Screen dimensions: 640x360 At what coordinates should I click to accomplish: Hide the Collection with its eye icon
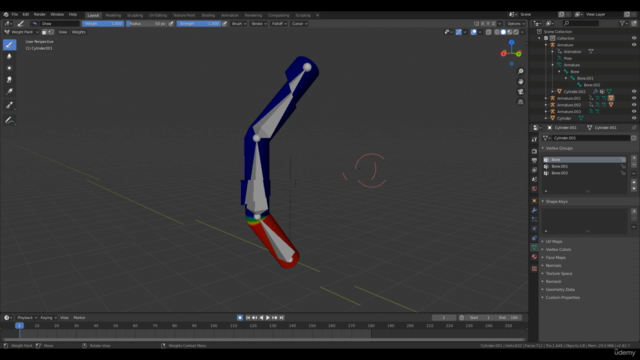pyautogui.click(x=634, y=38)
